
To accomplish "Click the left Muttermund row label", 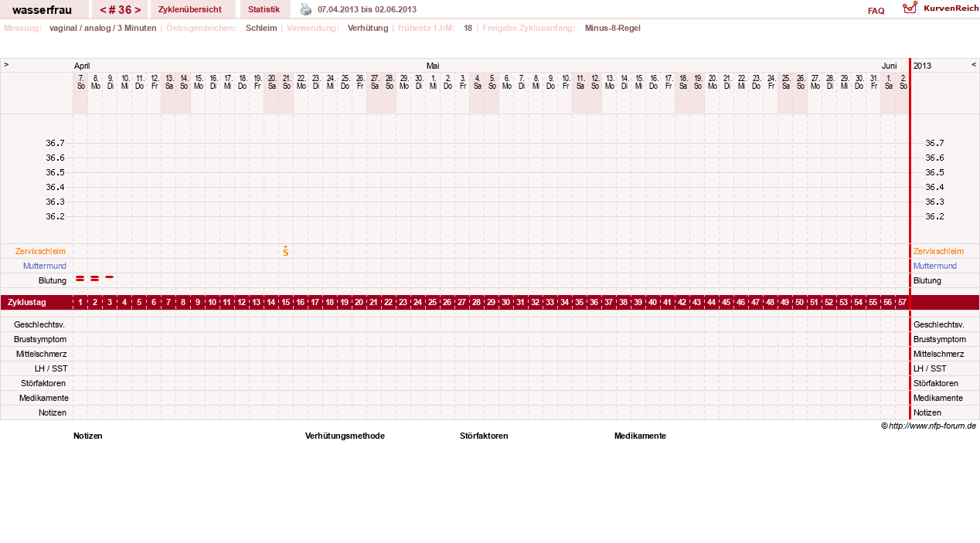I will click(44, 266).
